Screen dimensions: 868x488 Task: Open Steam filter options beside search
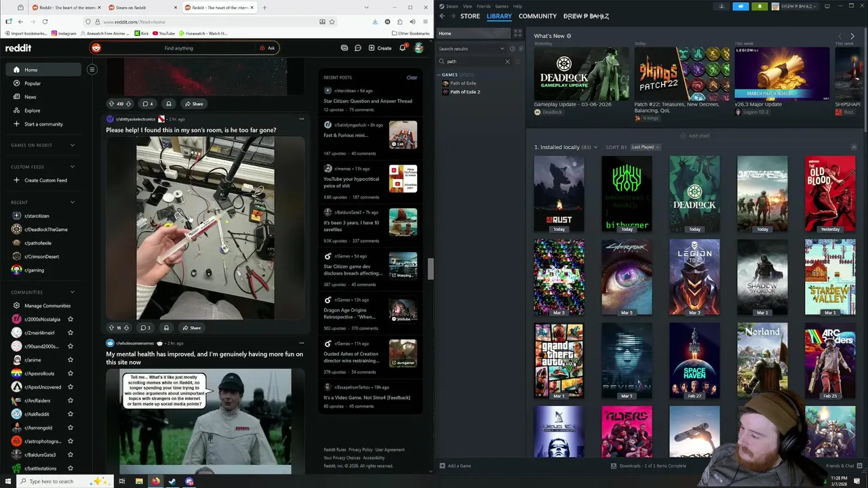(518, 62)
